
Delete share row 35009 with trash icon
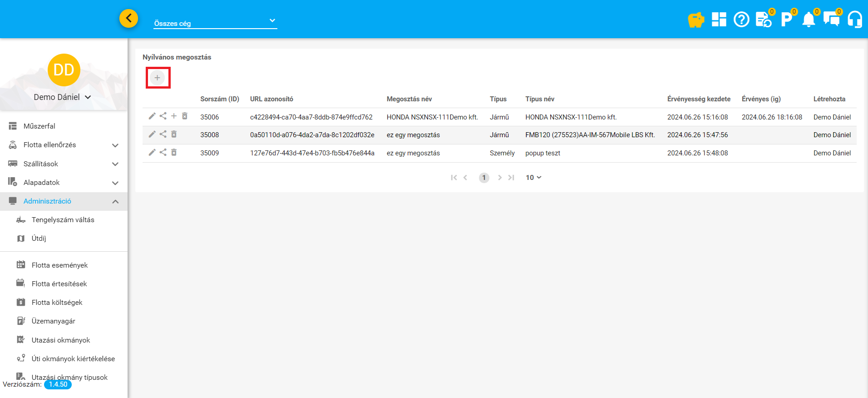[174, 152]
